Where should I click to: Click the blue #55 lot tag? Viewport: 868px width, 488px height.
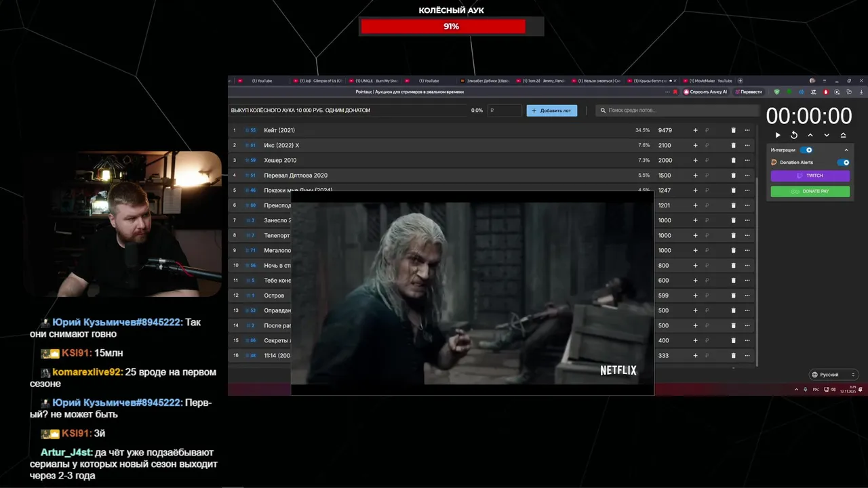point(252,130)
